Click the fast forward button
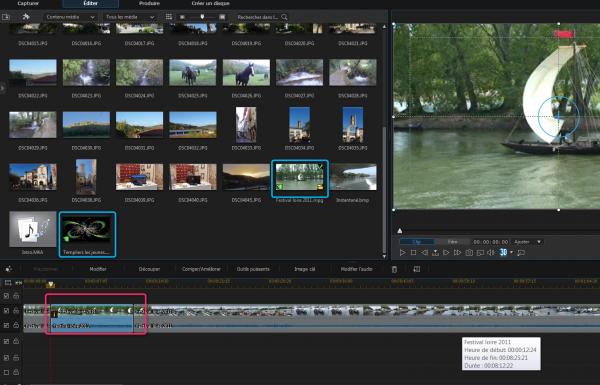The height and width of the screenshot is (385, 600). point(457,253)
